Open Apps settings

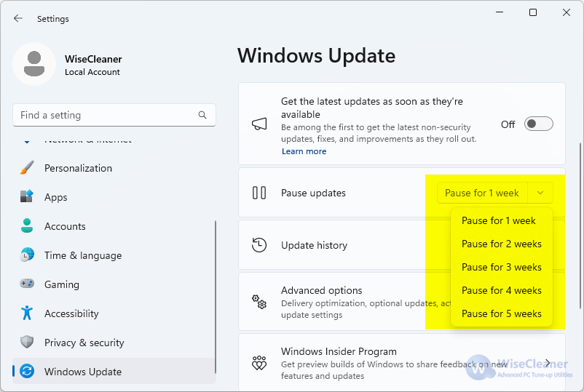tap(114, 197)
